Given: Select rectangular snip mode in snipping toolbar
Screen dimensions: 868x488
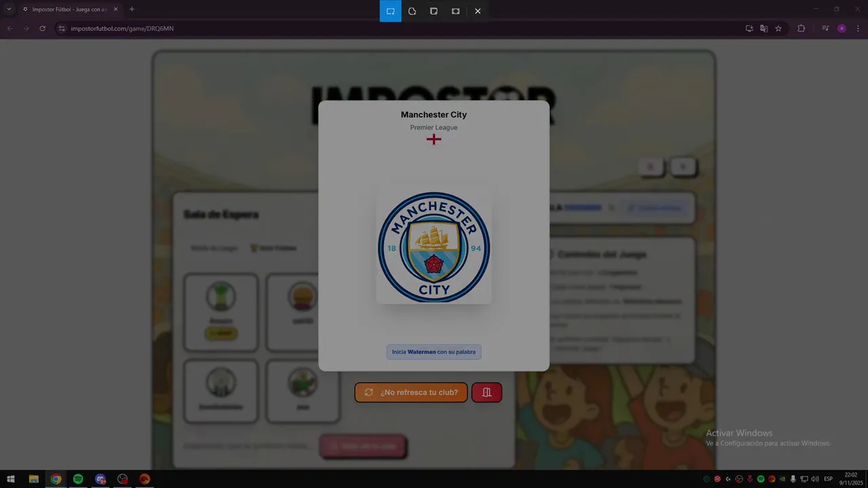Looking at the screenshot, I should tap(391, 11).
